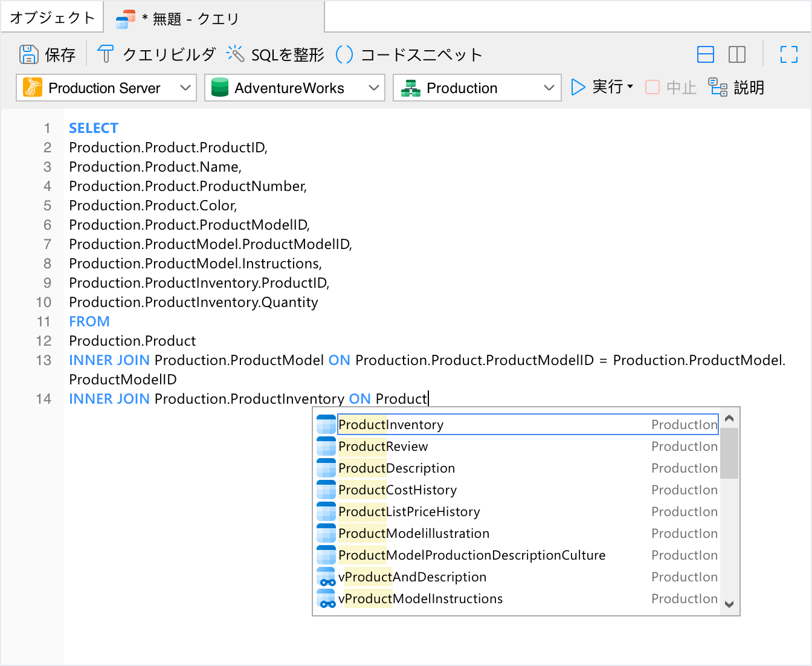Open the Production Server connection dropdown

tap(106, 88)
